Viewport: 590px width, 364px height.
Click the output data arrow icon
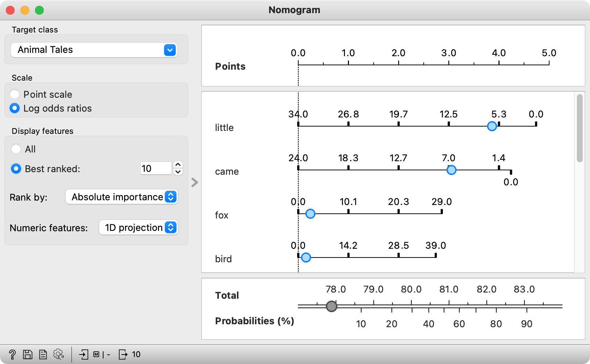[123, 354]
